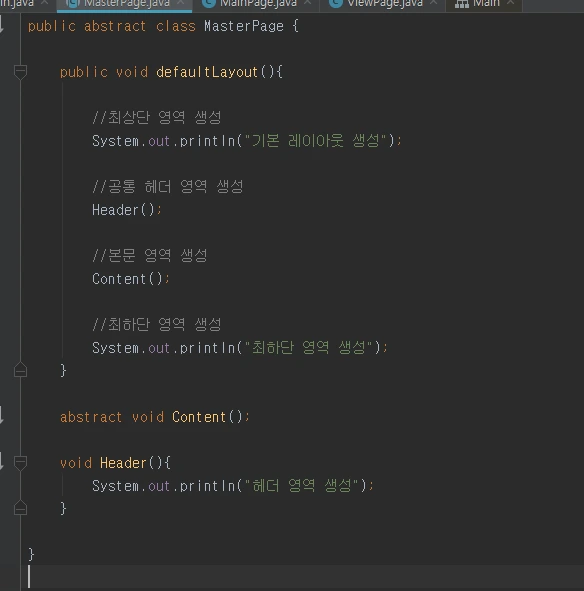Click the Content(); call inside defaultLayout
This screenshot has height=591, width=584.
[x=131, y=279]
